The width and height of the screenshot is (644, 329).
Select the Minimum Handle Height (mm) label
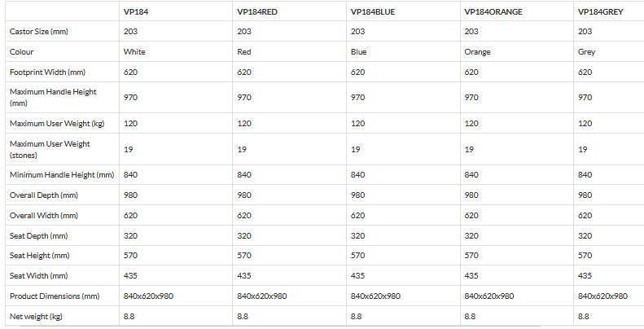pos(61,175)
